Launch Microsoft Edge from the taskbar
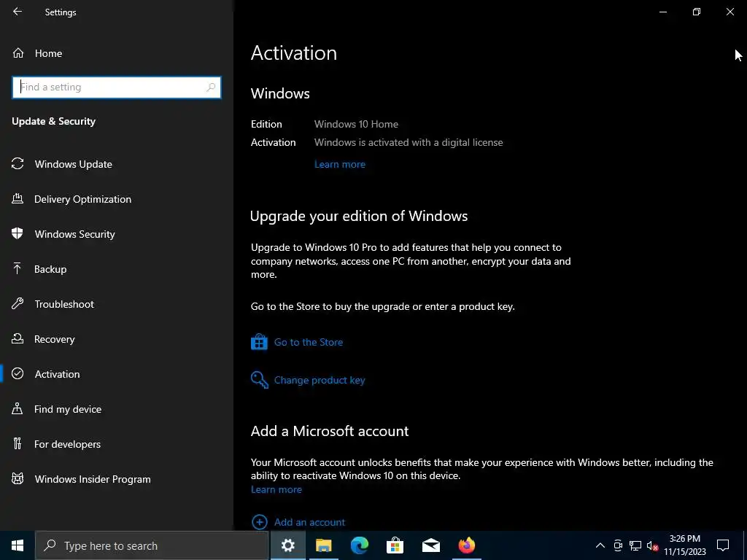This screenshot has width=747, height=560. point(360,545)
